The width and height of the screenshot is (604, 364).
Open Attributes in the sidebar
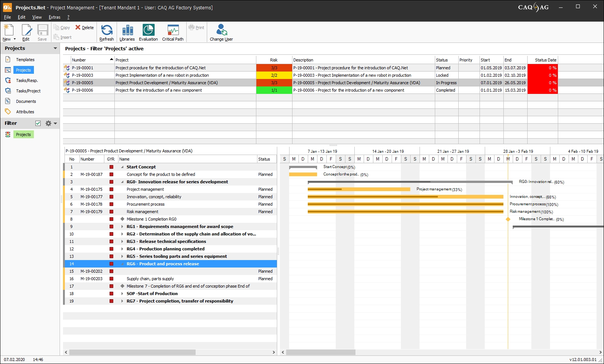pyautogui.click(x=25, y=112)
